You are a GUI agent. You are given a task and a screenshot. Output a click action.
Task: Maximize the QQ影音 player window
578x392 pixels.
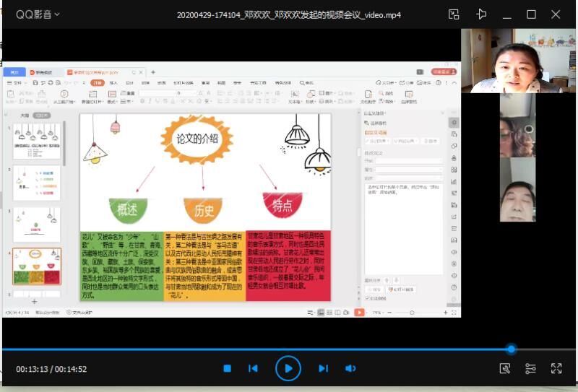pyautogui.click(x=531, y=14)
